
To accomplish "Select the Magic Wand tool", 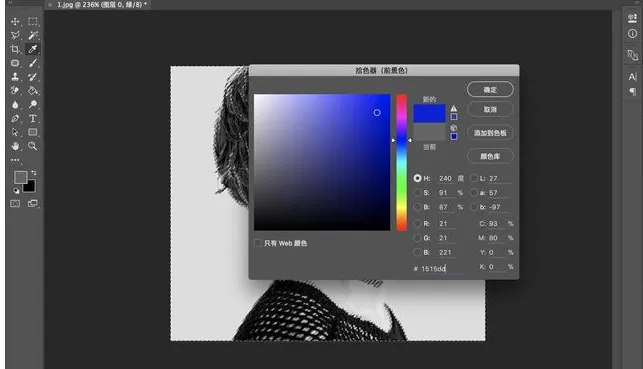I will point(33,35).
